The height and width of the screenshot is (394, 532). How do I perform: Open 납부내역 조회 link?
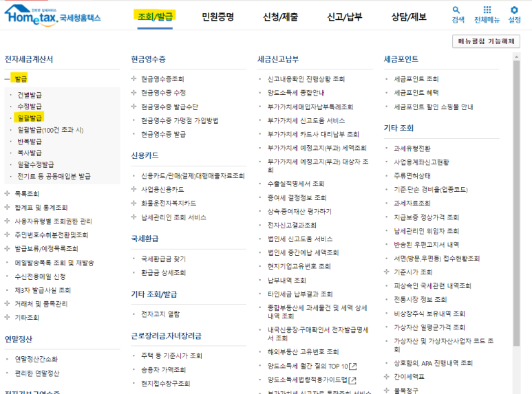tap(287, 280)
